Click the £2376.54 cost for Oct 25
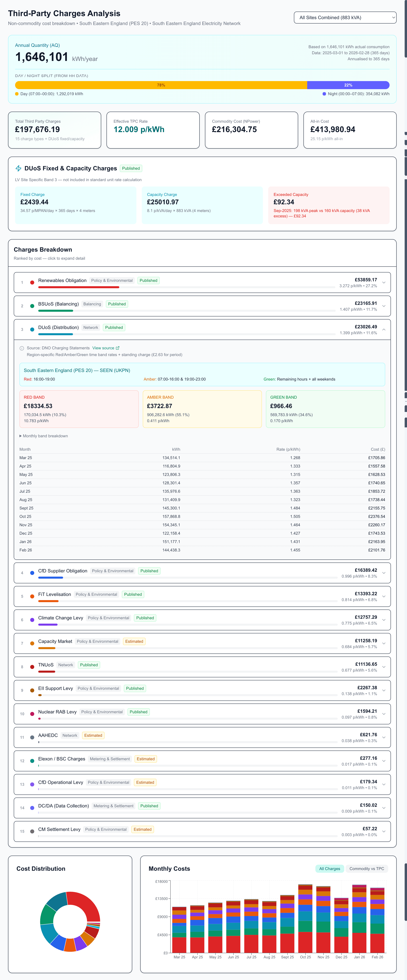This screenshot has height=980, width=407. 377,517
